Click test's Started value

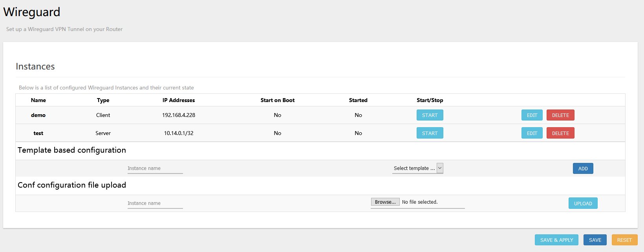pos(358,133)
